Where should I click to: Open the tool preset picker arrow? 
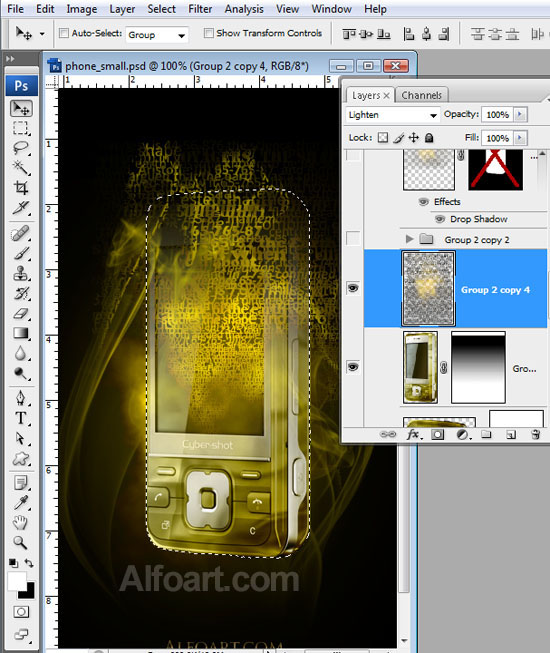[42, 34]
